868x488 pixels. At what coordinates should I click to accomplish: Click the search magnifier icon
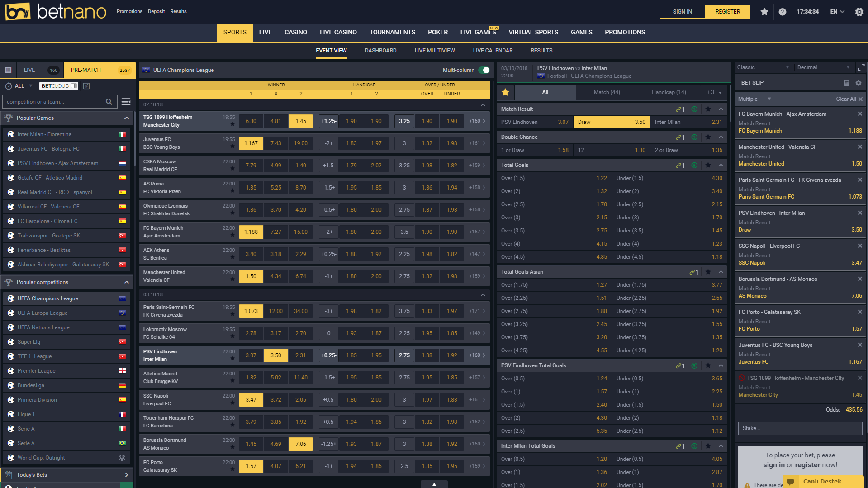click(109, 102)
